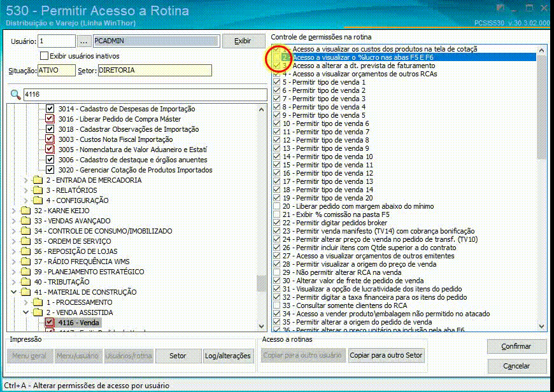Select the 34 - CONTROLE DE CONSUMO folder icon
The height and width of the screenshot is (392, 554).
click(26, 231)
